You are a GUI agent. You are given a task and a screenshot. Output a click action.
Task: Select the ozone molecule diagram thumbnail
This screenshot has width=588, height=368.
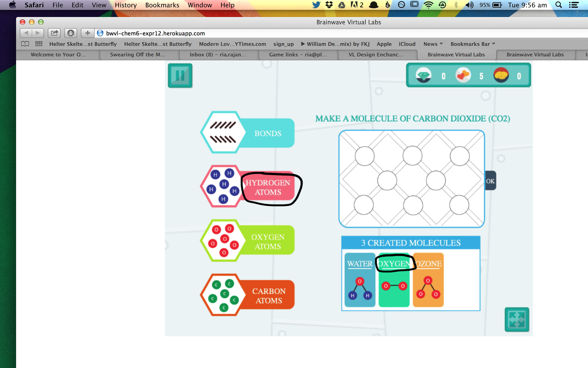click(428, 287)
